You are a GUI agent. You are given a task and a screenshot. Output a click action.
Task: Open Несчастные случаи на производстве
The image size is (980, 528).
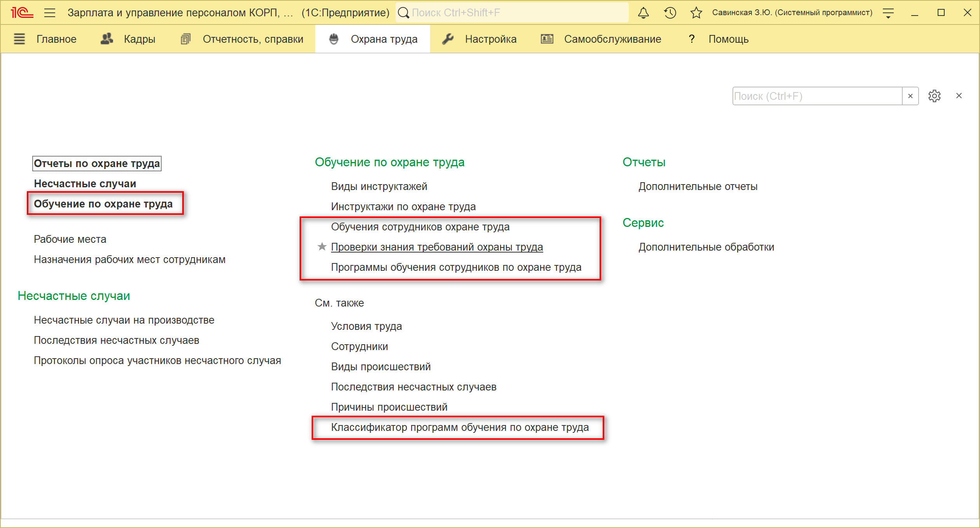(x=124, y=320)
